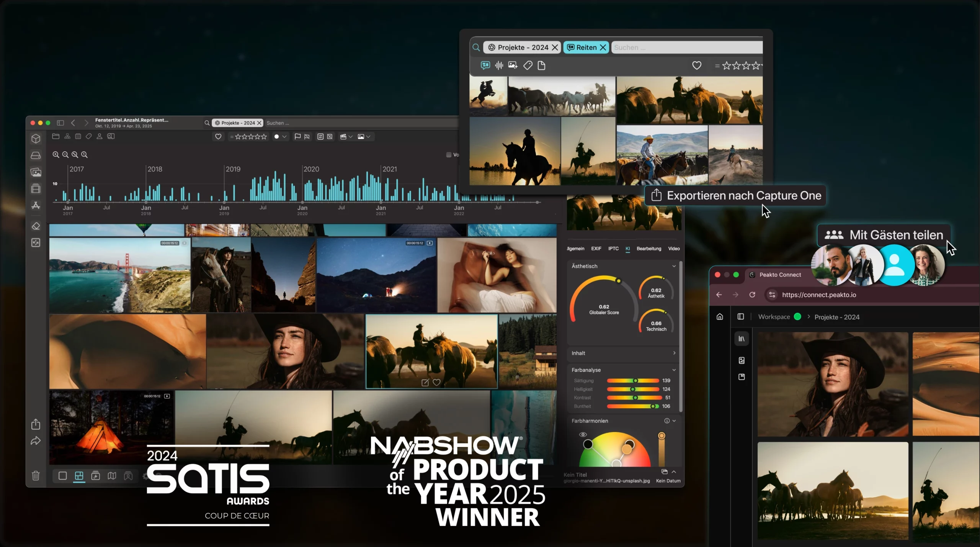
Task: Collapse the Farbanalyse section
Action: tap(674, 370)
